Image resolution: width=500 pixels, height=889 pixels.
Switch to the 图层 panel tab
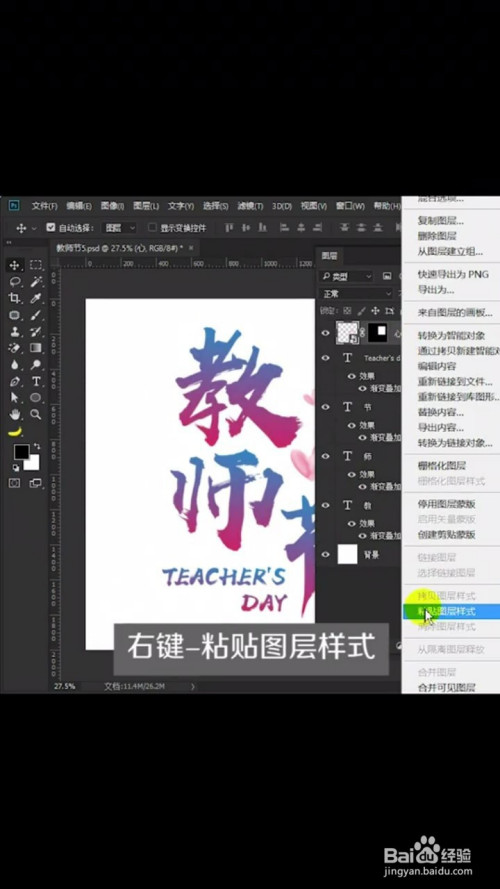click(329, 256)
